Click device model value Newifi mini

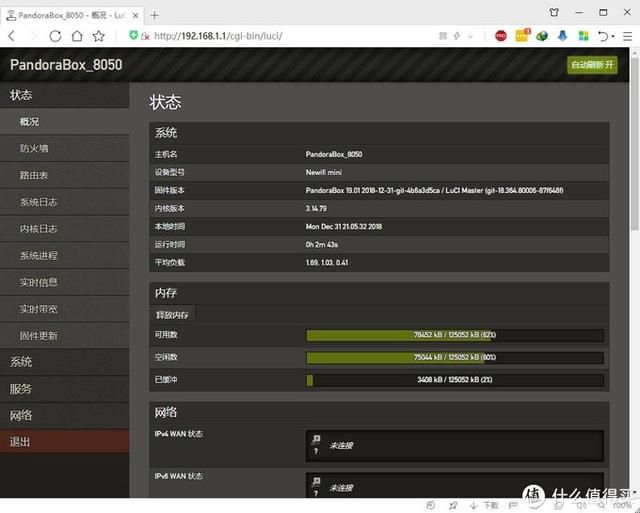point(324,172)
